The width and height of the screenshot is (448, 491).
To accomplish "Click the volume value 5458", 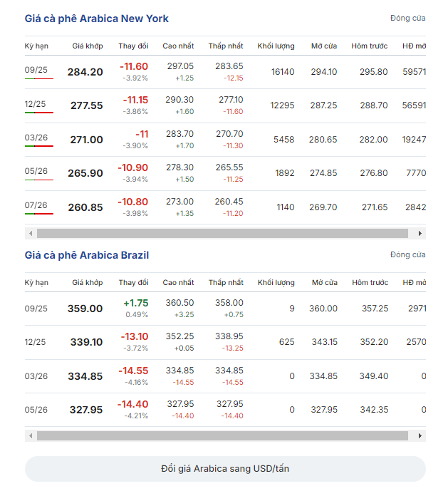I will pos(284,140).
